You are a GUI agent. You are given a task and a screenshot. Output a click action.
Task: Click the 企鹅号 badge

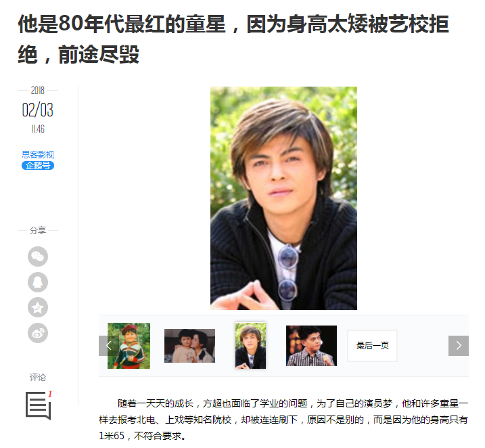coord(38,166)
